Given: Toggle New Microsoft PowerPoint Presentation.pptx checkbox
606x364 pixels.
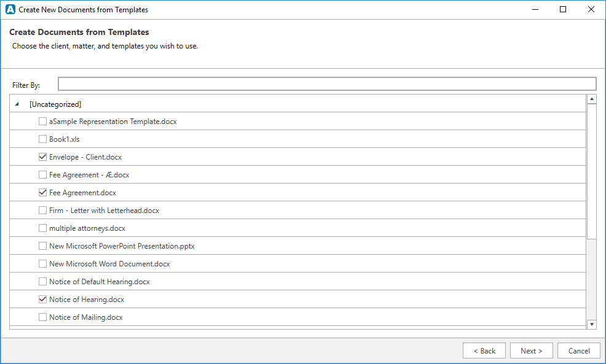Looking at the screenshot, I should click(42, 246).
